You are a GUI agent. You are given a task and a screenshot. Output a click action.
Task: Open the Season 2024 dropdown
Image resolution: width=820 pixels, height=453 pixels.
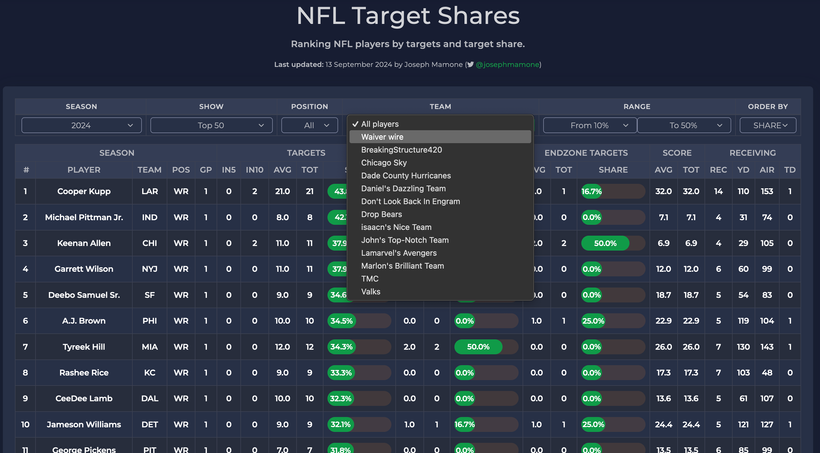tap(81, 126)
